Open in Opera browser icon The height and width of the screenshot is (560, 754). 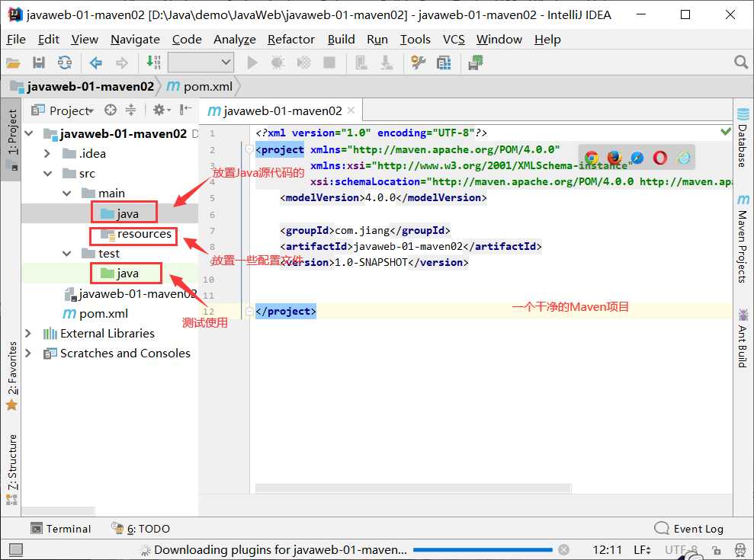point(660,157)
